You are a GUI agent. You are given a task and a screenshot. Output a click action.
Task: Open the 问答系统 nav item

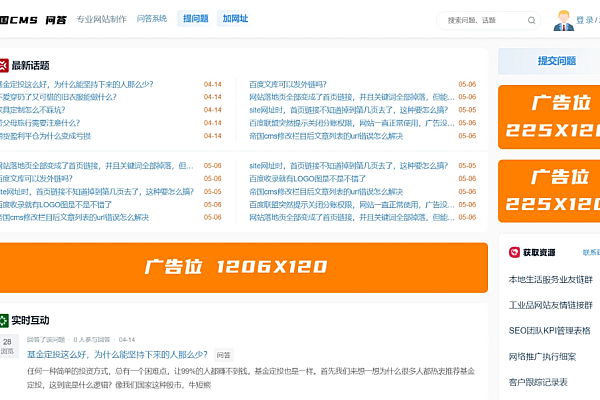tap(151, 19)
